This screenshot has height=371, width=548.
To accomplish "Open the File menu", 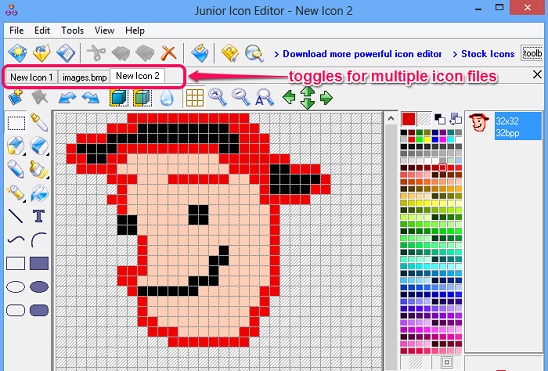I will [16, 31].
